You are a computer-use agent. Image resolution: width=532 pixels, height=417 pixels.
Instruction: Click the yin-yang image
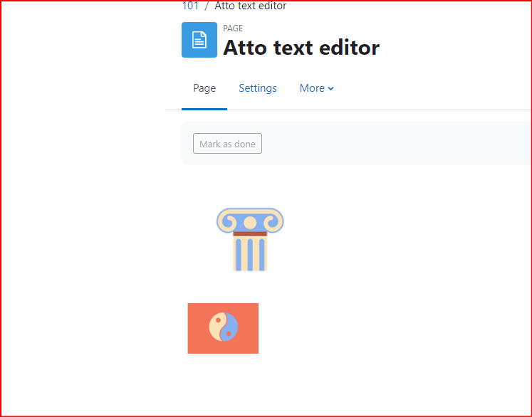(223, 328)
